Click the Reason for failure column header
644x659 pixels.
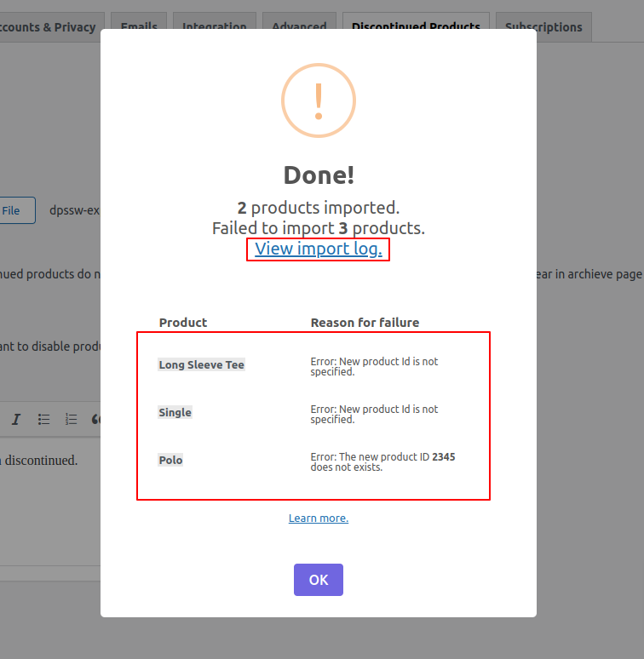365,322
